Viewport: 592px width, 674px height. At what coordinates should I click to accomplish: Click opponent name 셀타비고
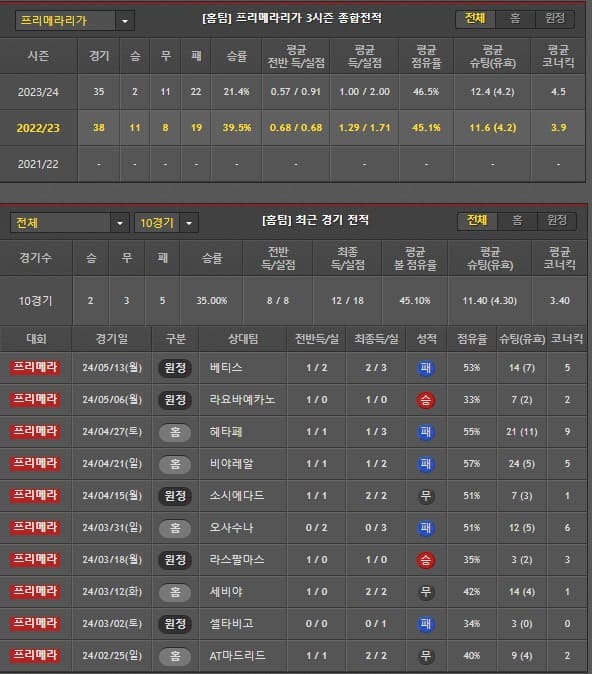tap(232, 624)
